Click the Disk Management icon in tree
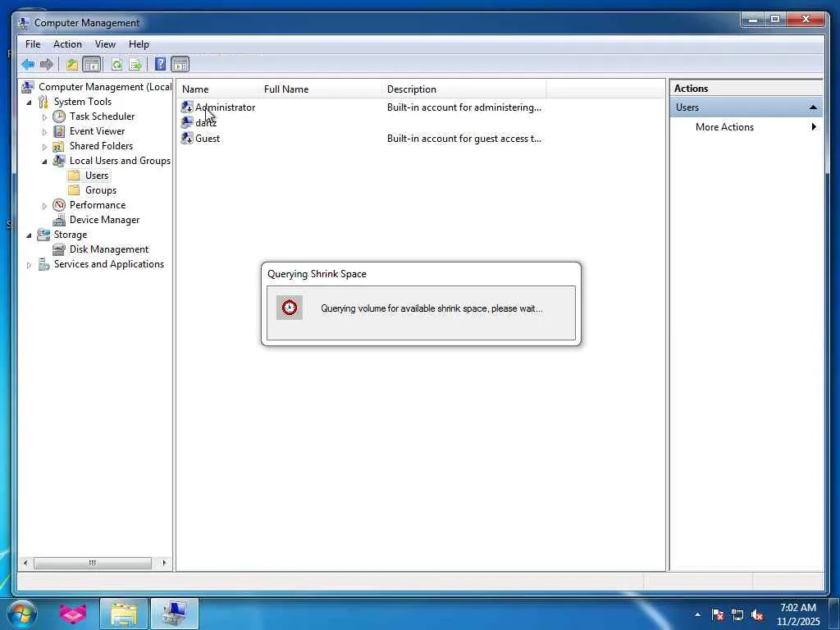840x630 pixels. click(x=59, y=249)
